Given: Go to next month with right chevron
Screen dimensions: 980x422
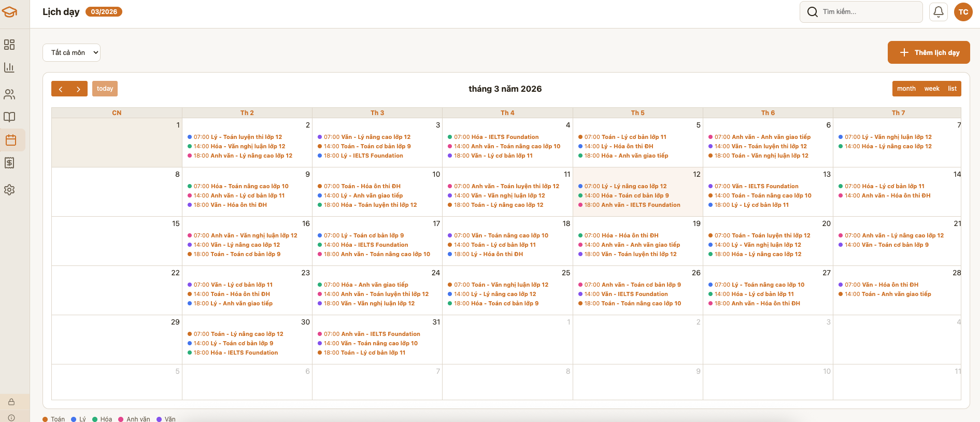Looking at the screenshot, I should 78,89.
